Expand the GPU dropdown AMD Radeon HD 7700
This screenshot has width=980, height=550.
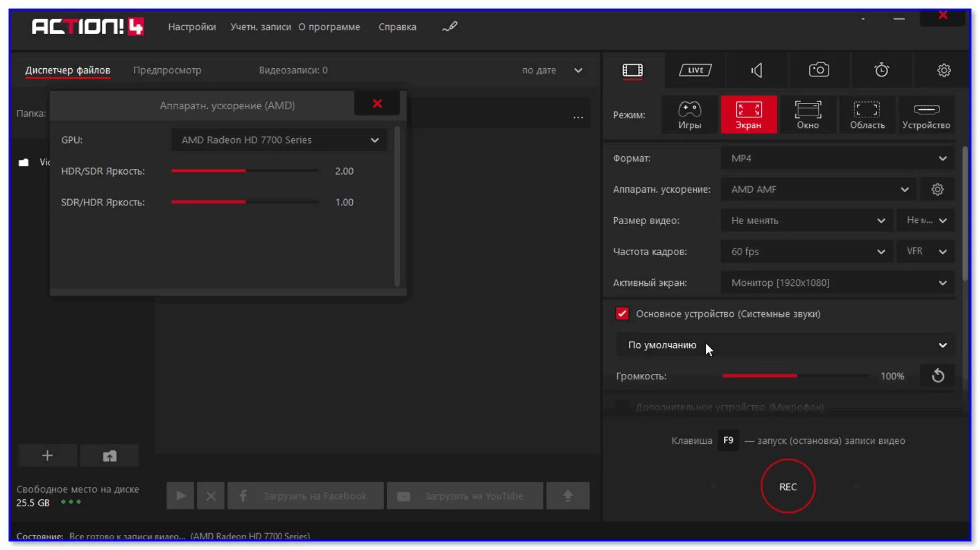[279, 140]
